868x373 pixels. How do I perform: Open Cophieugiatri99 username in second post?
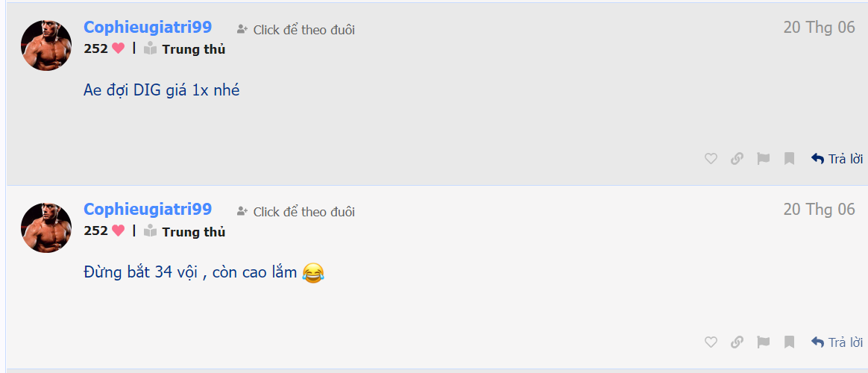click(147, 209)
